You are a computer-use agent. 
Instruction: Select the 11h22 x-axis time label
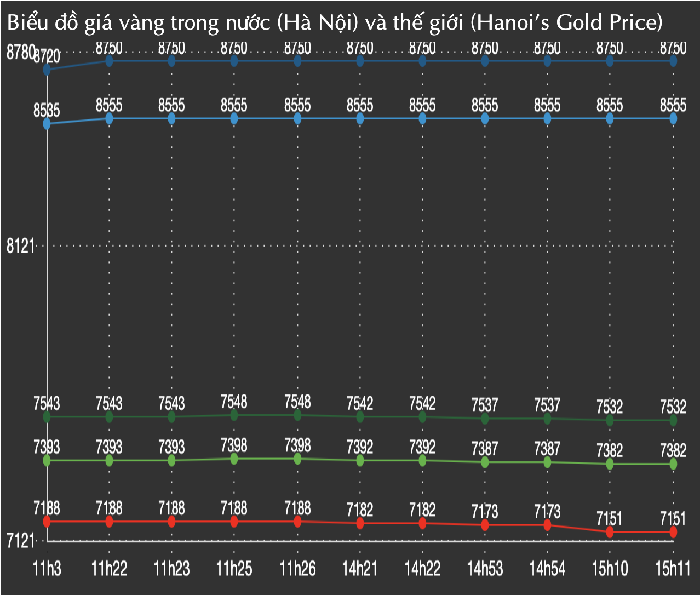click(x=109, y=569)
